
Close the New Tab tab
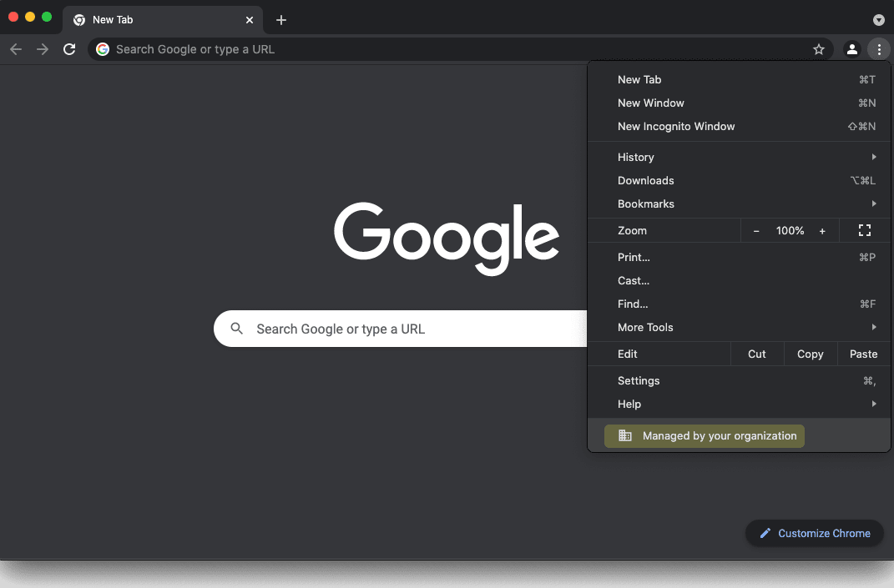249,20
